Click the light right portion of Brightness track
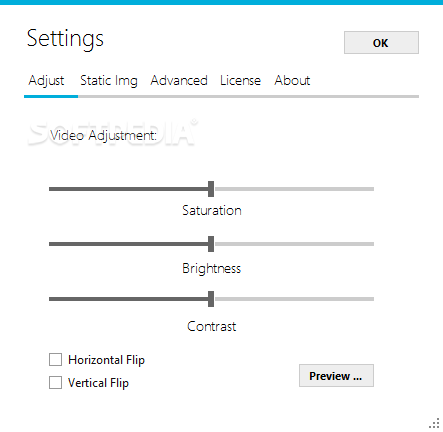Image resolution: width=443 pixels, height=432 pixels. 294,244
